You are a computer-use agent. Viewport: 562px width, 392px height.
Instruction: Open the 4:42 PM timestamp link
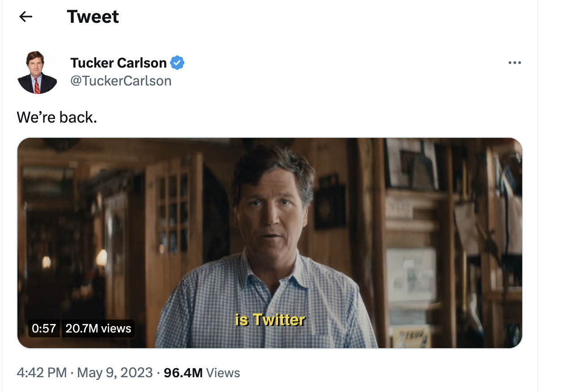click(x=42, y=373)
